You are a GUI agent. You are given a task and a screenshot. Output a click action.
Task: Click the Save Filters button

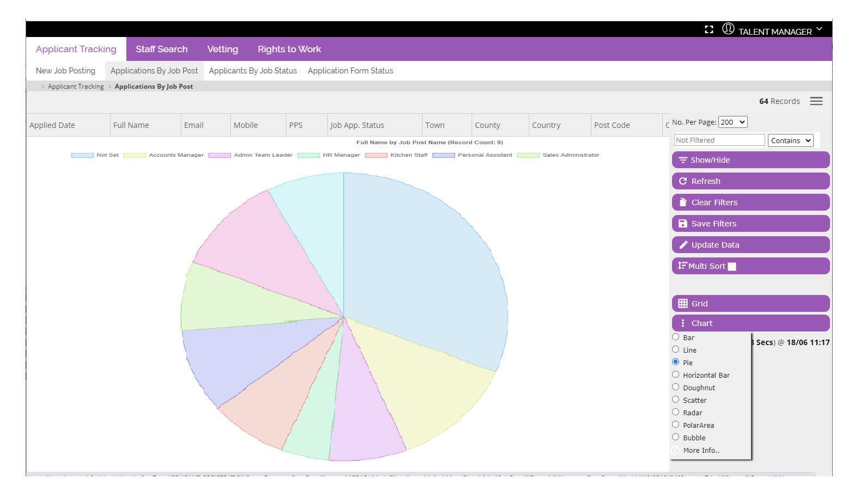(751, 224)
